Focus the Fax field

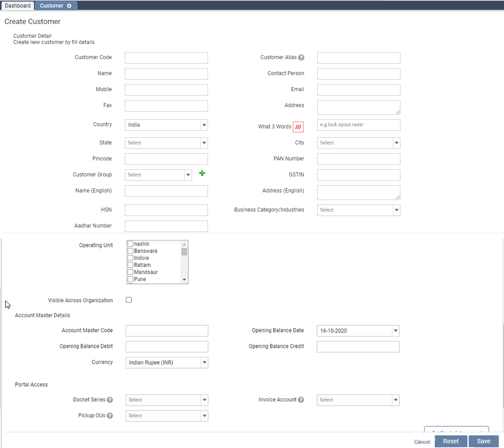[x=166, y=106]
